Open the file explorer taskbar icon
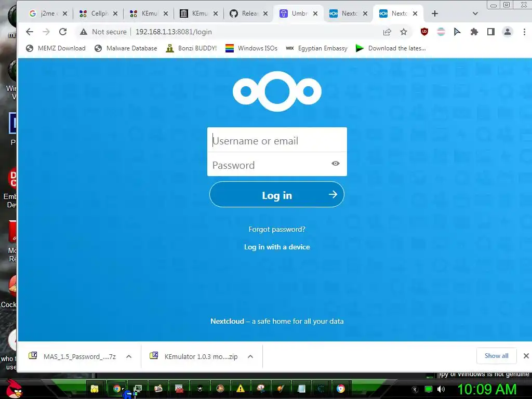 click(x=95, y=389)
